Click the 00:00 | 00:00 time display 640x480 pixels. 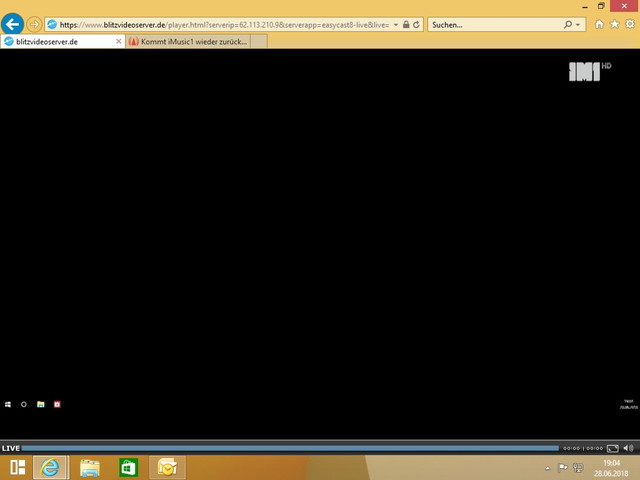(x=583, y=448)
